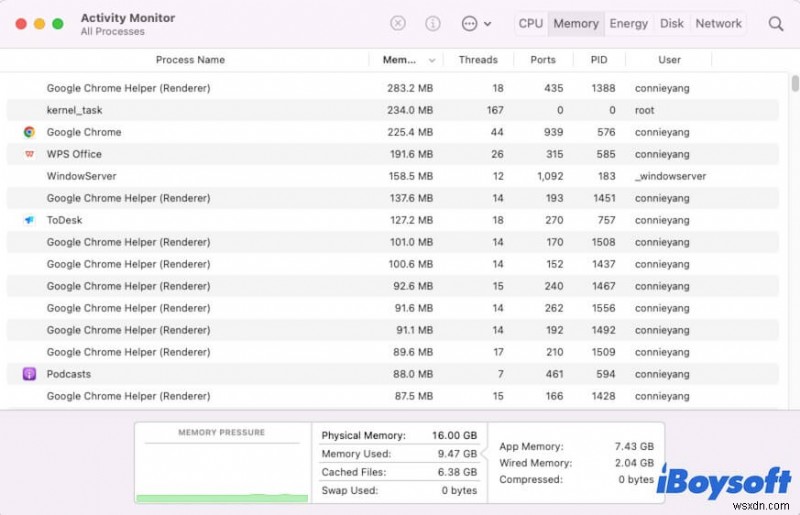The image size is (800, 515).
Task: Sort by the Threads column header
Action: point(478,60)
